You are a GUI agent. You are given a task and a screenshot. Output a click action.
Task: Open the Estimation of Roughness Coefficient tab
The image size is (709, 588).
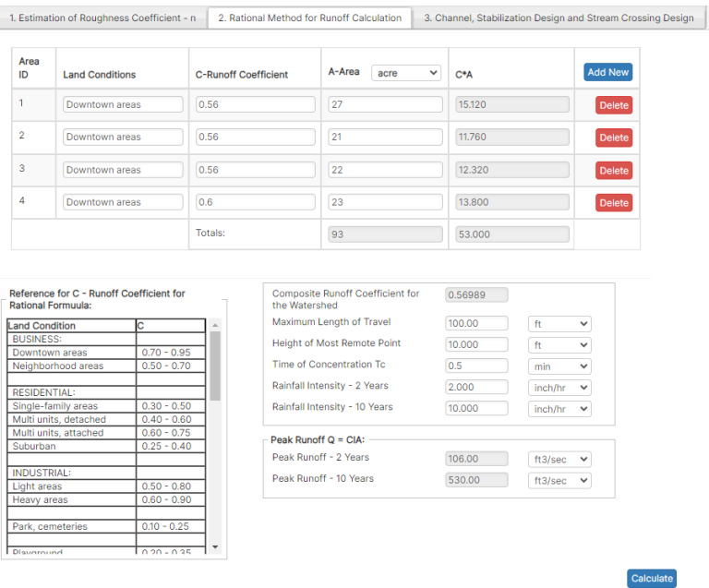[x=103, y=18]
